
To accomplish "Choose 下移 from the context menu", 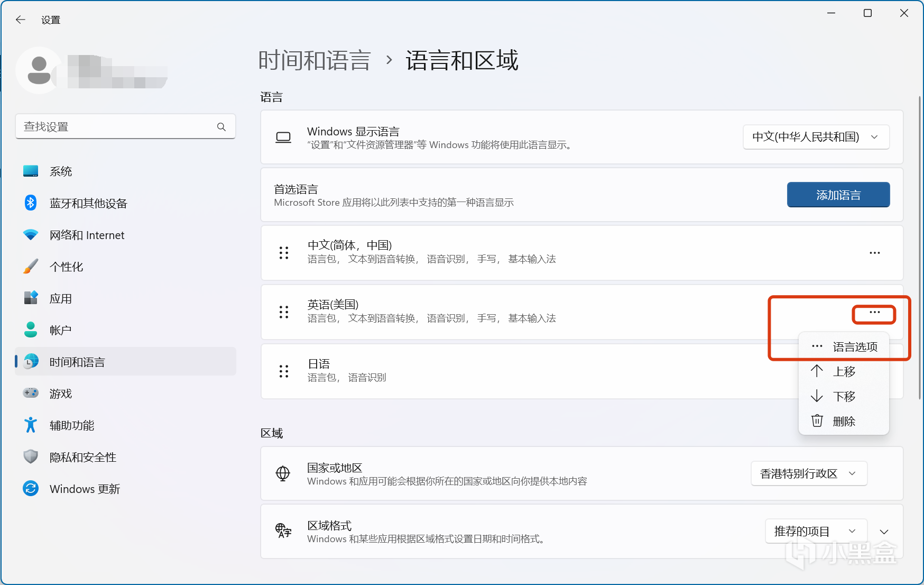I will point(844,396).
